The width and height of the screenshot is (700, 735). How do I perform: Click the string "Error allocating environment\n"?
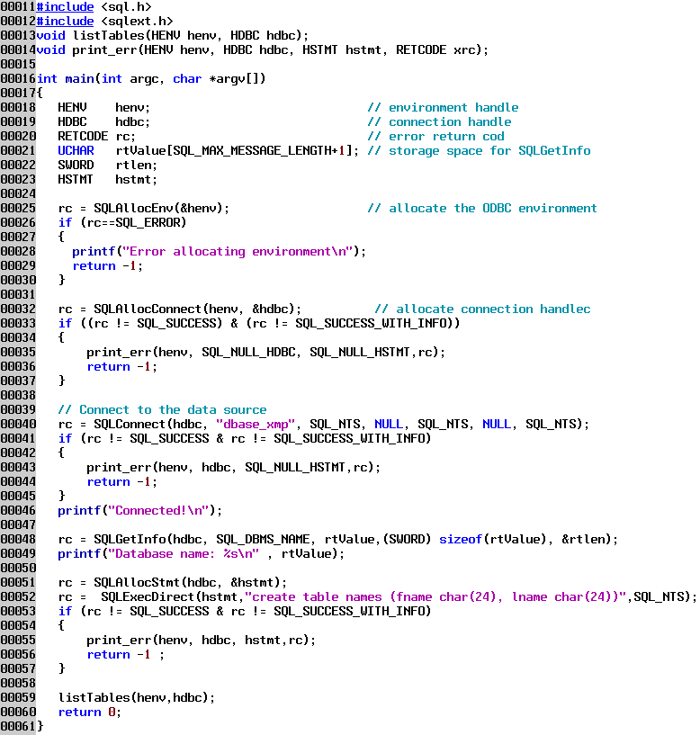(238, 252)
